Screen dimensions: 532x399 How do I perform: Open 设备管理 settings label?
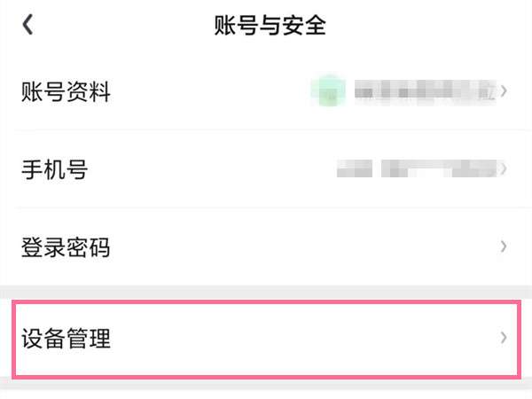pos(66,338)
